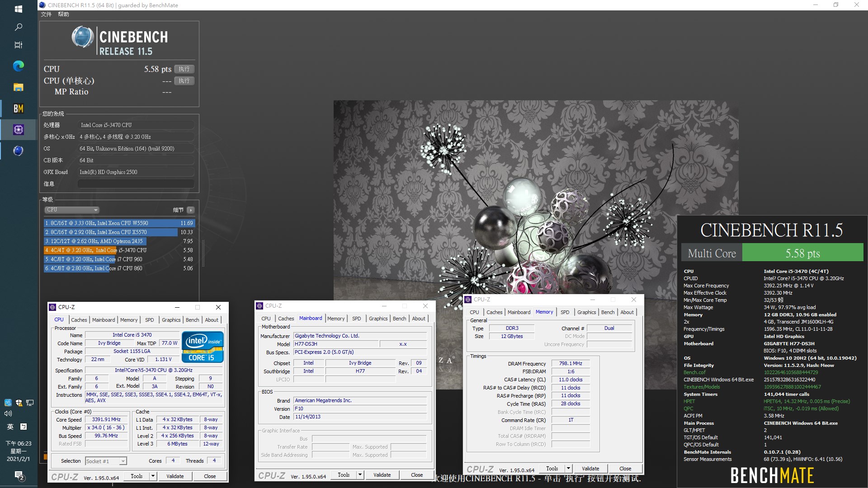Open Memory tab in CPU-Z Mainboard window
The width and height of the screenshot is (868, 488).
coord(335,319)
